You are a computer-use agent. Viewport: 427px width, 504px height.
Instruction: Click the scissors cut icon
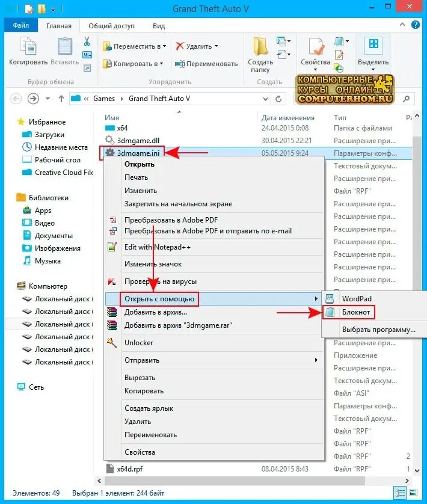pos(87,41)
